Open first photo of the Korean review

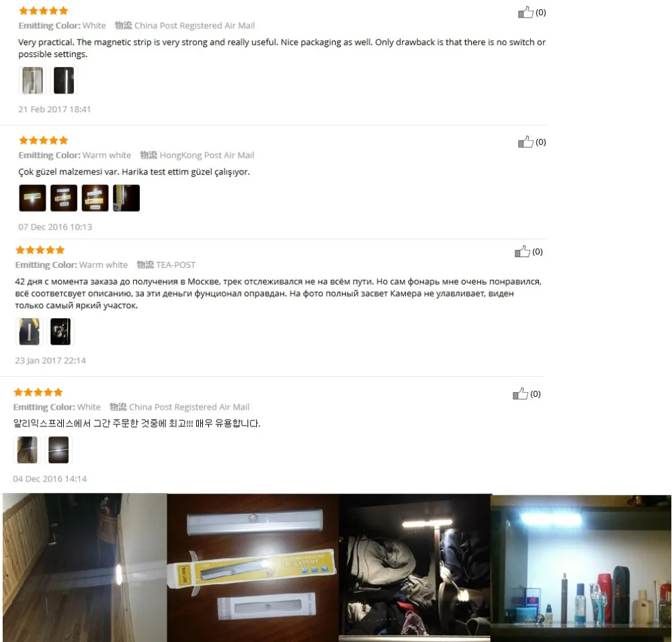point(27,450)
